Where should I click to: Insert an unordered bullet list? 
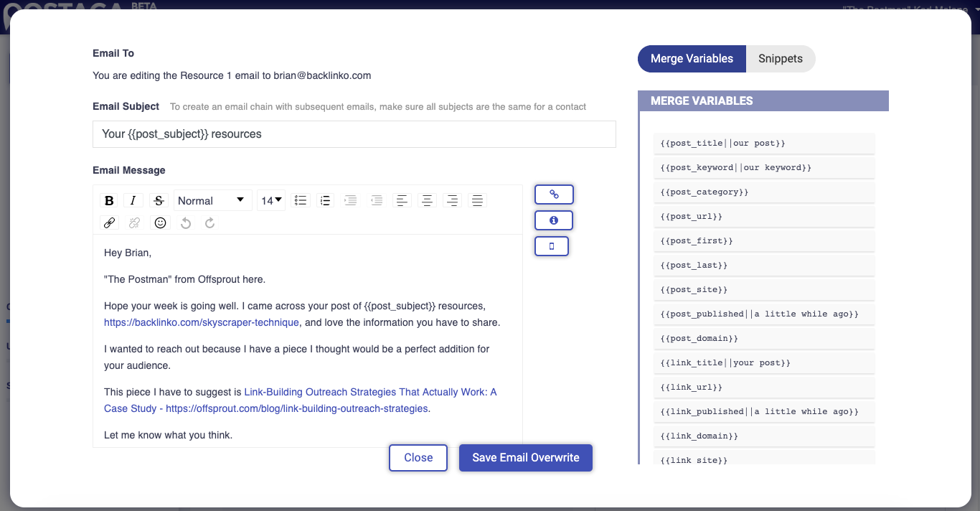click(301, 200)
